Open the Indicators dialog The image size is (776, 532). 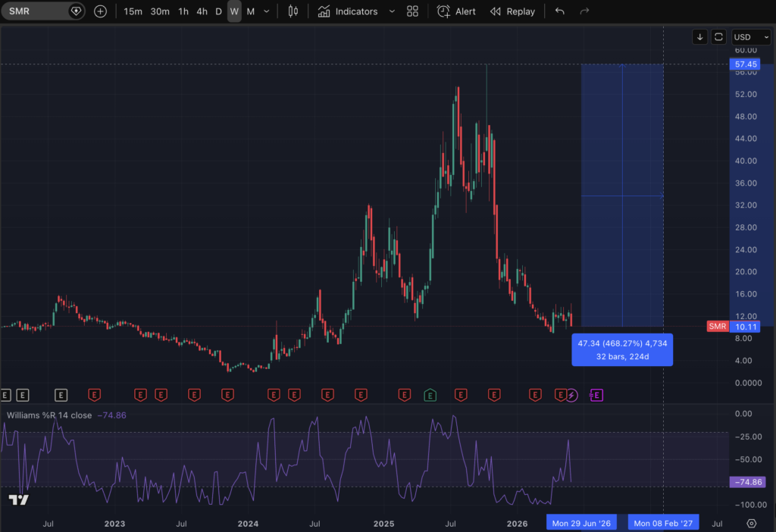pos(348,11)
